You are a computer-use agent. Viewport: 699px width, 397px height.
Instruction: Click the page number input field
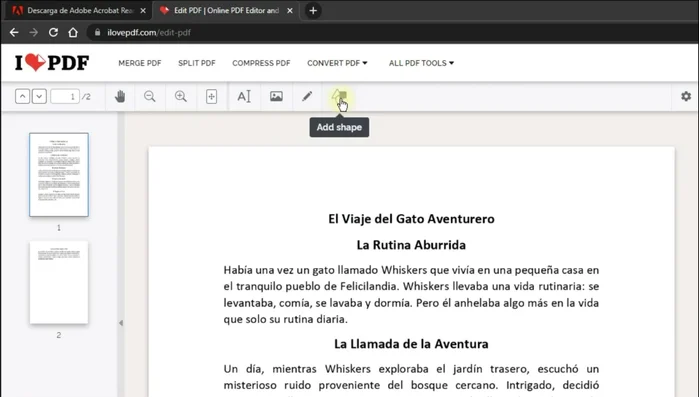[65, 96]
